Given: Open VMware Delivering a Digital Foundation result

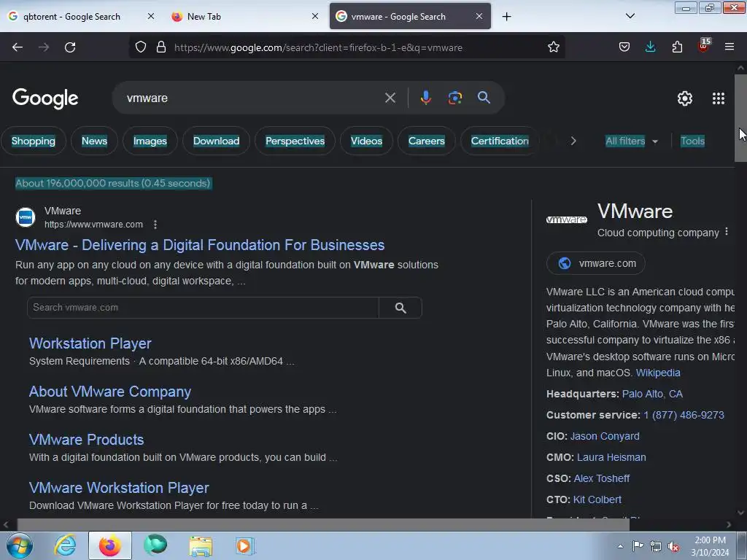Looking at the screenshot, I should click(x=200, y=245).
